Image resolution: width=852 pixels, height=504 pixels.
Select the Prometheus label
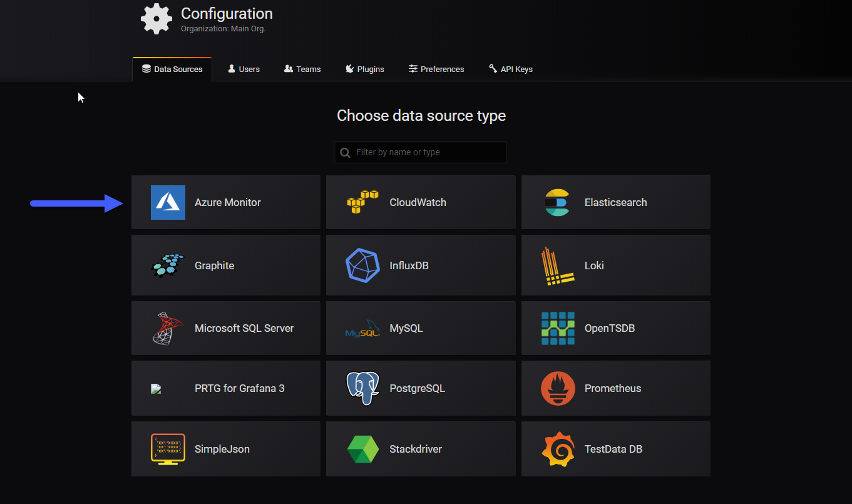613,388
